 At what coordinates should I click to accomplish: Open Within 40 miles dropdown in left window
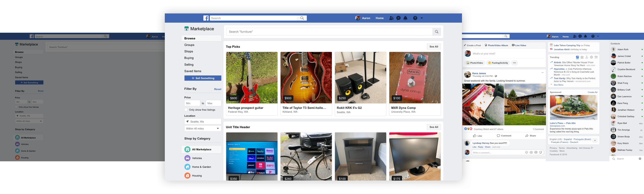pyautogui.click(x=29, y=121)
